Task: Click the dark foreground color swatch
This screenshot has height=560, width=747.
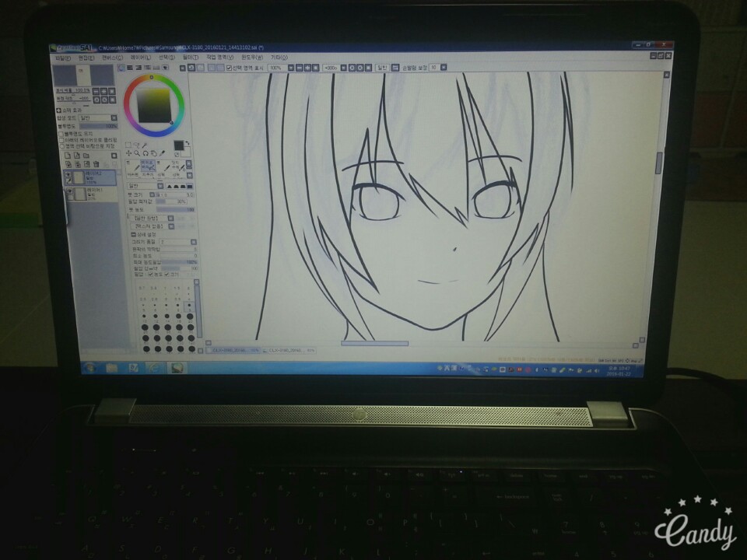Action: [x=179, y=145]
